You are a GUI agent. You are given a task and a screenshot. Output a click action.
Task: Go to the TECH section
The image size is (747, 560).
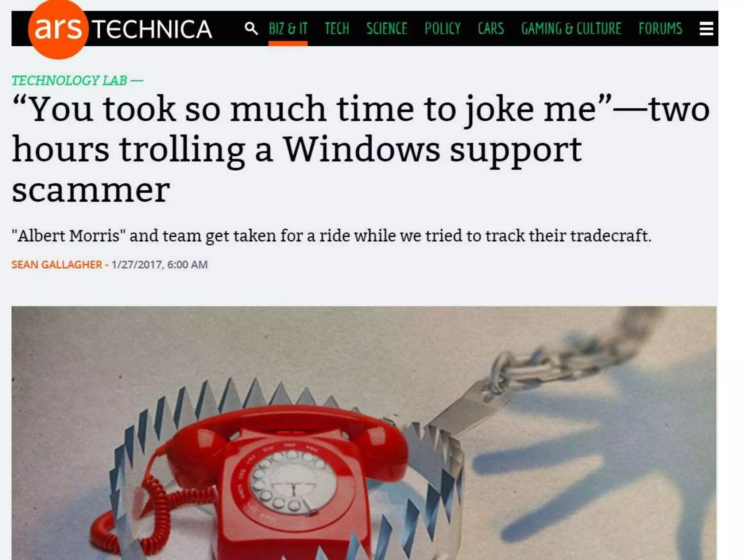pyautogui.click(x=337, y=28)
